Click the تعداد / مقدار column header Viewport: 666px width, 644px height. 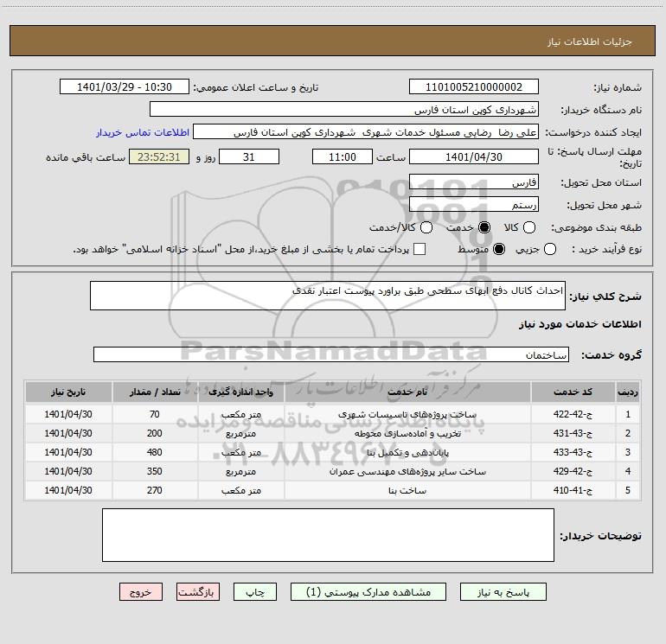tap(155, 392)
